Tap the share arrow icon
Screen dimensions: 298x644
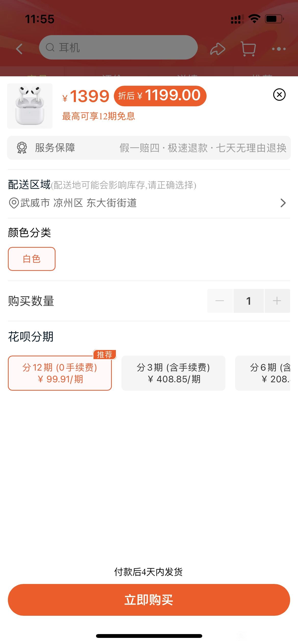point(218,49)
